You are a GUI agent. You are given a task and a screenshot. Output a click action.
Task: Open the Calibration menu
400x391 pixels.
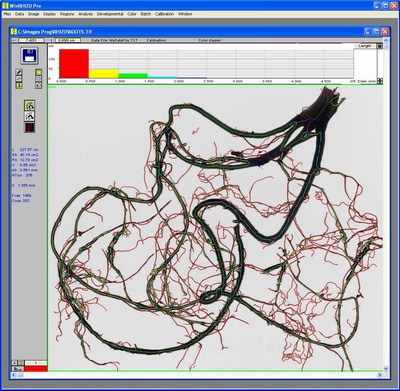coord(165,14)
